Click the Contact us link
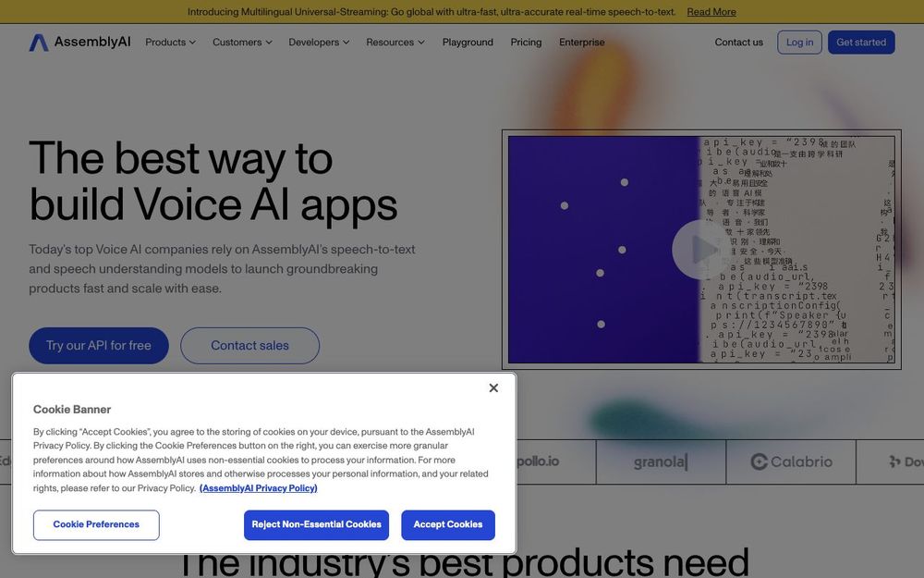Screen dimensions: 924x578 (738, 42)
